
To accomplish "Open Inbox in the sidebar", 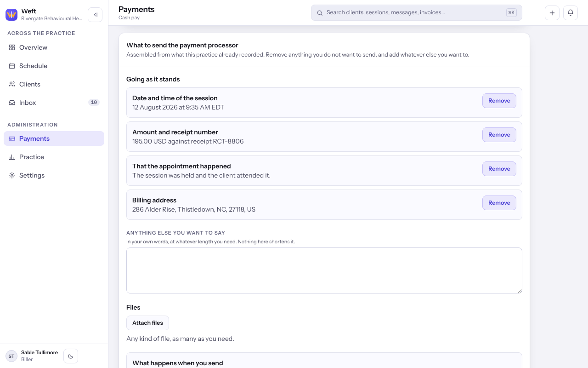I will [54, 103].
